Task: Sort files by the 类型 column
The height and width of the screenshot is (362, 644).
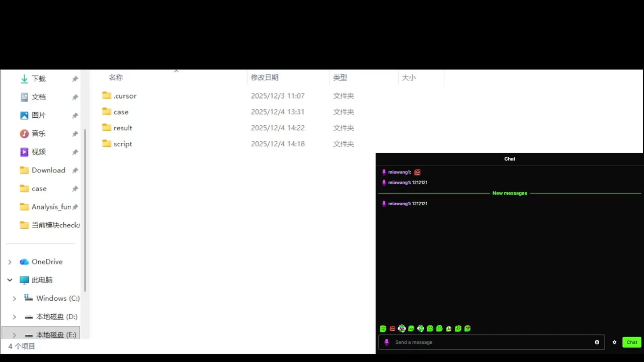Action: click(x=340, y=77)
